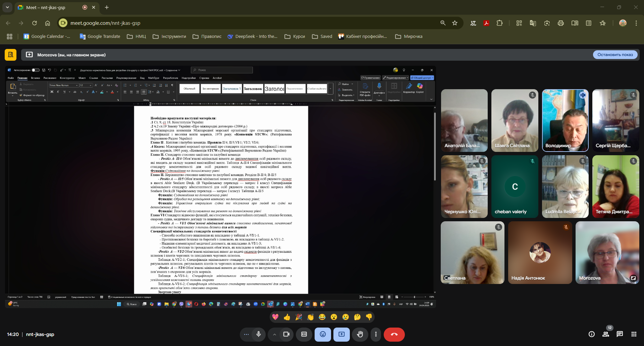
Task: Click Володимир's video tile
Action: [x=565, y=120]
